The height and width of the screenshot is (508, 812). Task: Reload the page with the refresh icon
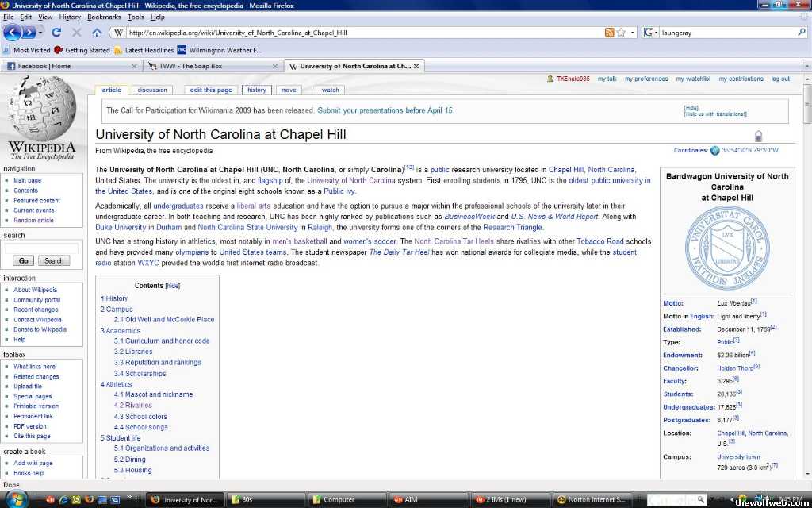pos(56,33)
